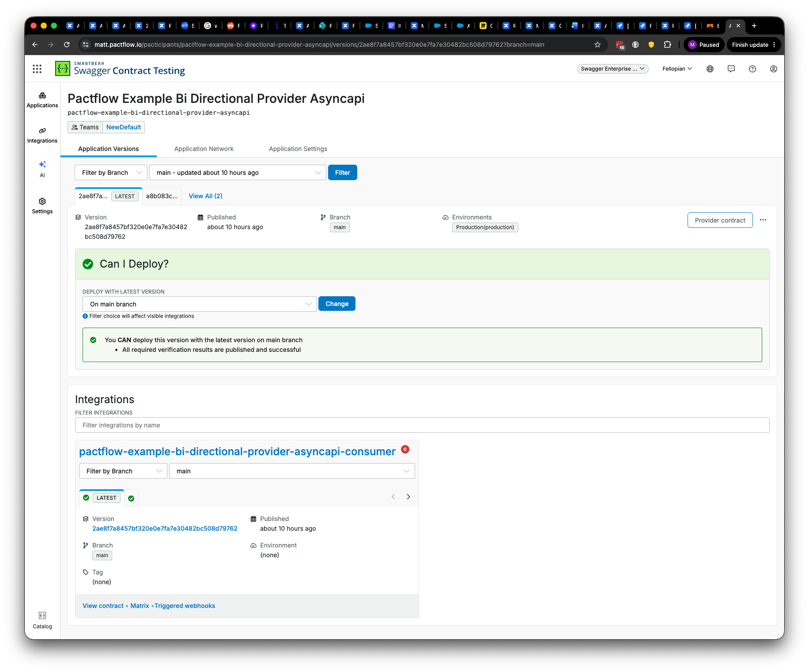Open Applications in the sidebar
Screen dimensions: 809x672
point(42,100)
